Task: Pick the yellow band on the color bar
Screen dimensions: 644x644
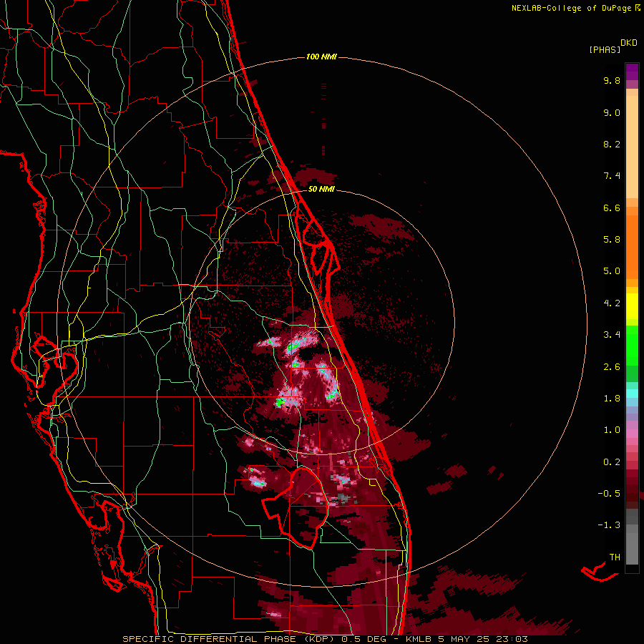Action: (x=632, y=306)
